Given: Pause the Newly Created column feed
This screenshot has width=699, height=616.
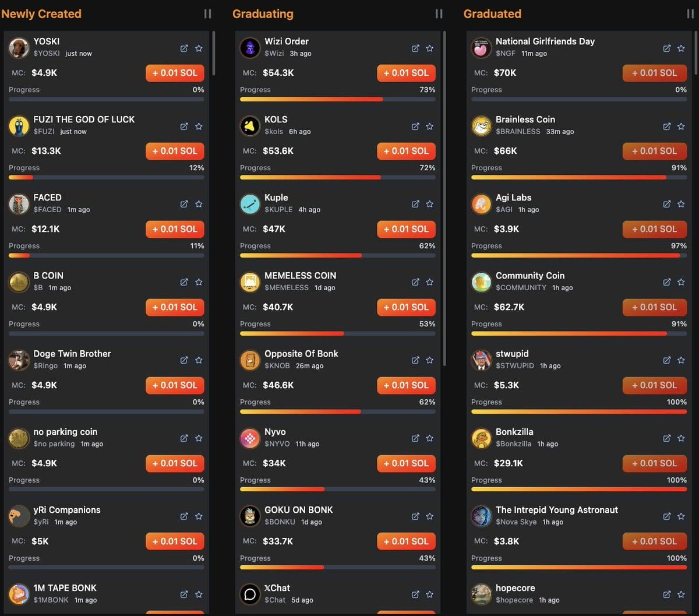Looking at the screenshot, I should pos(207,14).
